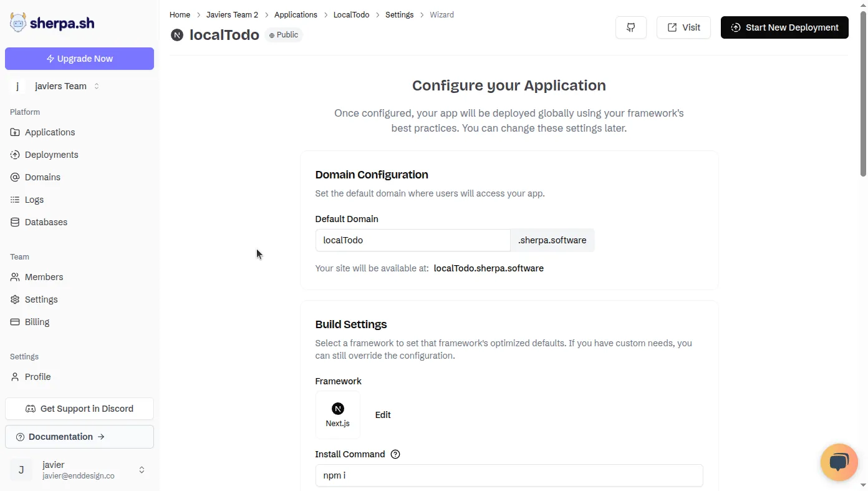The width and height of the screenshot is (868, 491).
Task: Open Domains from the sidebar
Action: point(42,177)
